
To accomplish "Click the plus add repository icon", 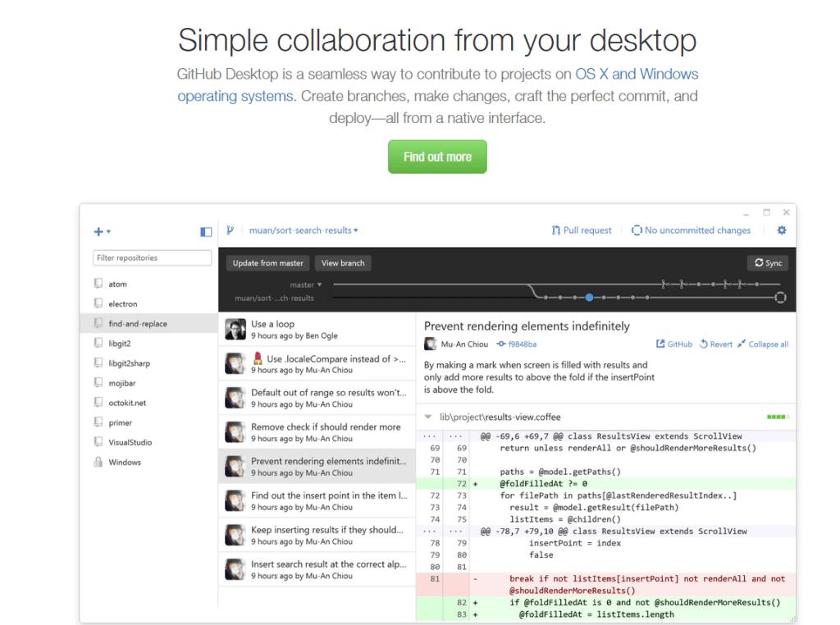I will tap(102, 231).
